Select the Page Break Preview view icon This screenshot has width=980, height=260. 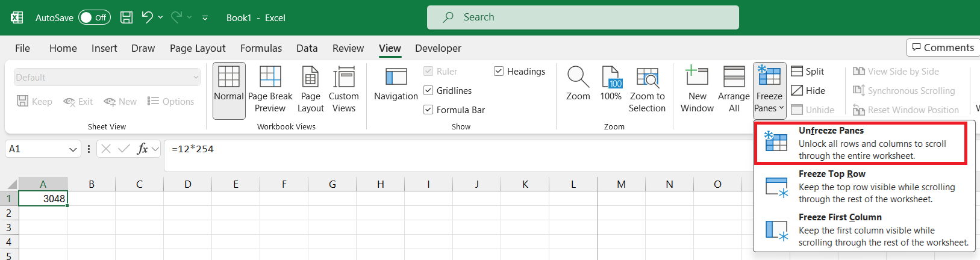270,77
